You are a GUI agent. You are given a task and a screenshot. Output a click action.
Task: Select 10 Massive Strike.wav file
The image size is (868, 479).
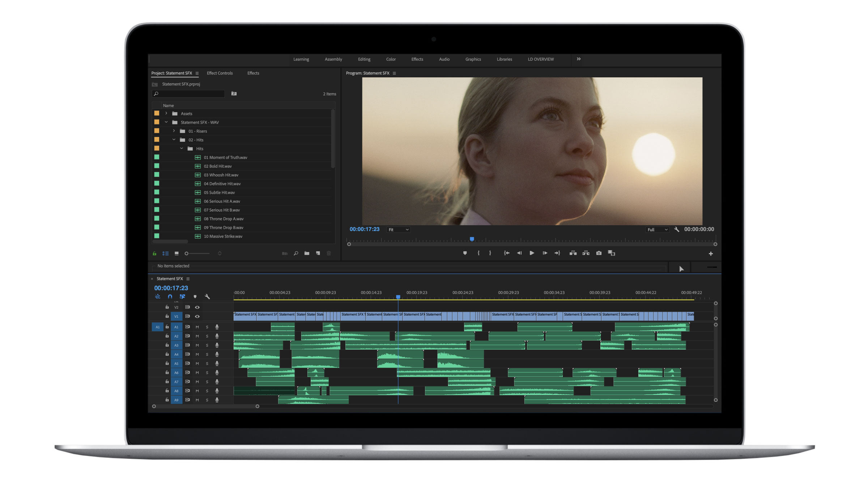pos(223,236)
